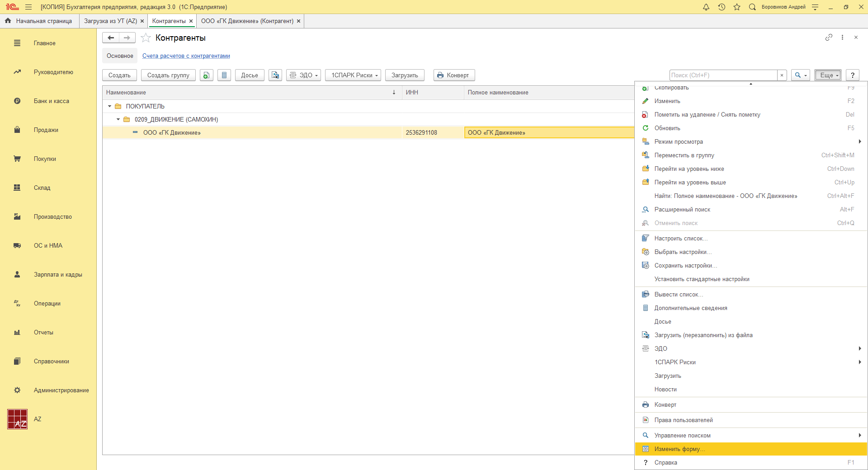
Task: Click the navigate back arrow
Action: (x=111, y=38)
